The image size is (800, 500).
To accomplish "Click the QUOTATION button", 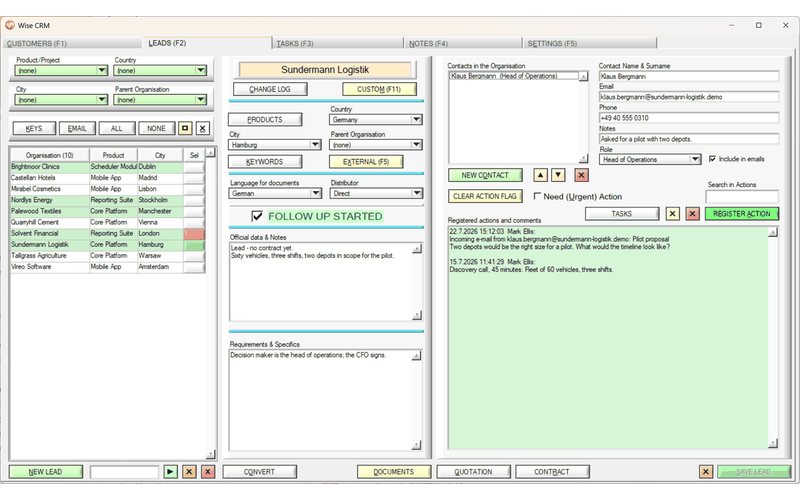I will [473, 471].
